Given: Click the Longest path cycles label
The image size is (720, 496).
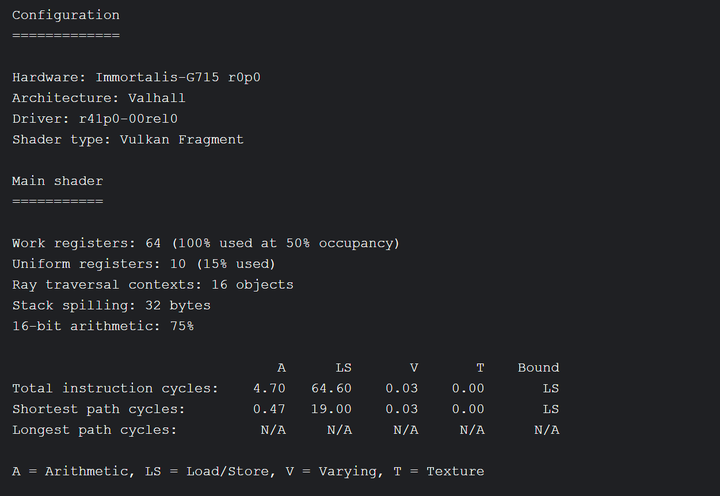Looking at the screenshot, I should click(94, 430).
